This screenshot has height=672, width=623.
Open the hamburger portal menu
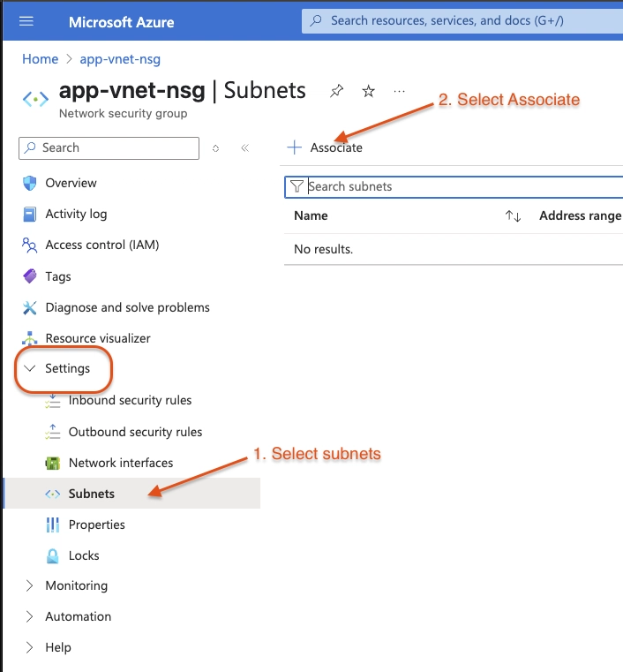tap(26, 21)
